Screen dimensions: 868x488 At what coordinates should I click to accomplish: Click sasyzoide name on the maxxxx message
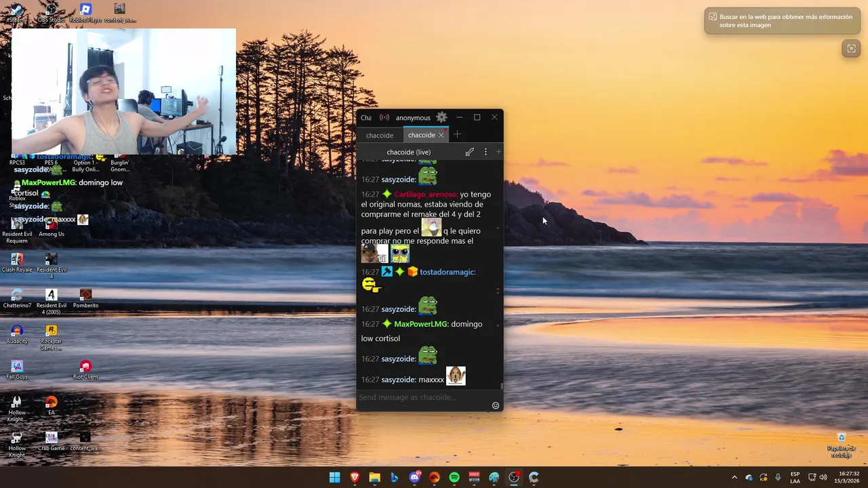click(x=399, y=380)
